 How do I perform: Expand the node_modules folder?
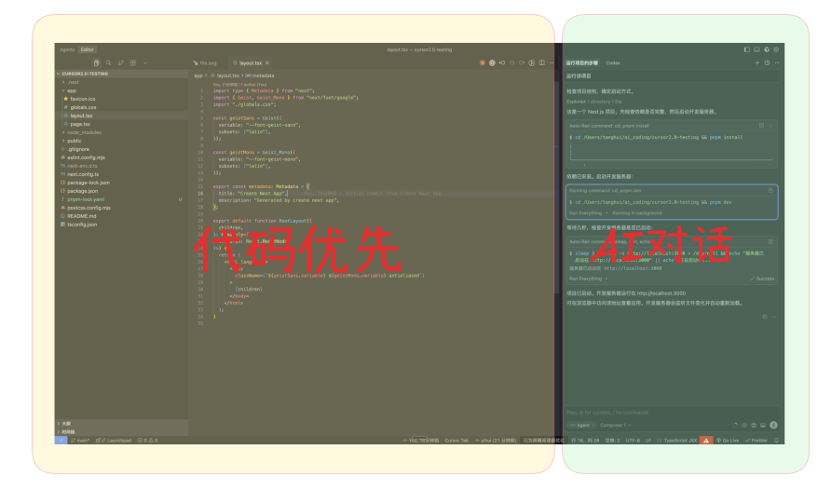tap(84, 132)
